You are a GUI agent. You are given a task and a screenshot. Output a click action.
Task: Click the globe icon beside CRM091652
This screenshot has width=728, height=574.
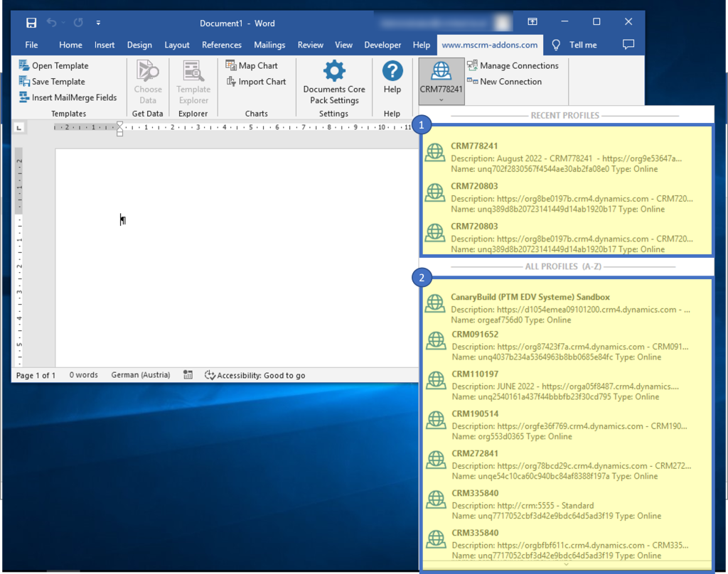click(436, 340)
